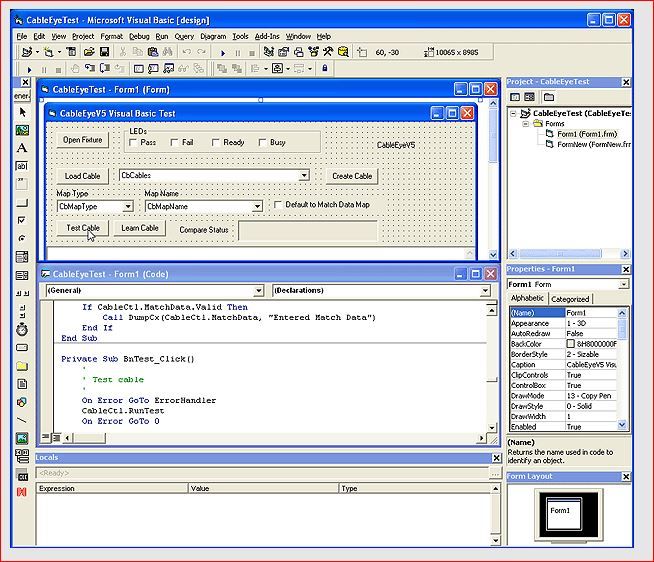Select the PictureBox tool in toolbox
The height and width of the screenshot is (562, 654).
22,130
